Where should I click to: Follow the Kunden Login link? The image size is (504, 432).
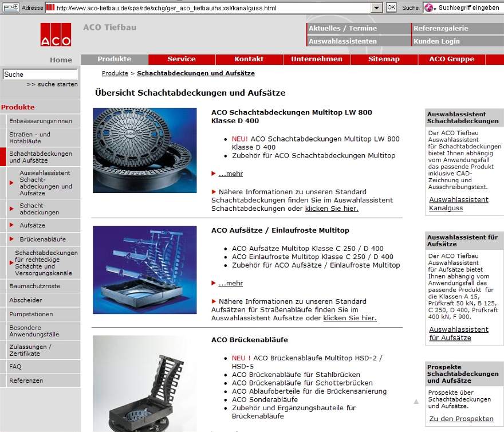tap(436, 41)
